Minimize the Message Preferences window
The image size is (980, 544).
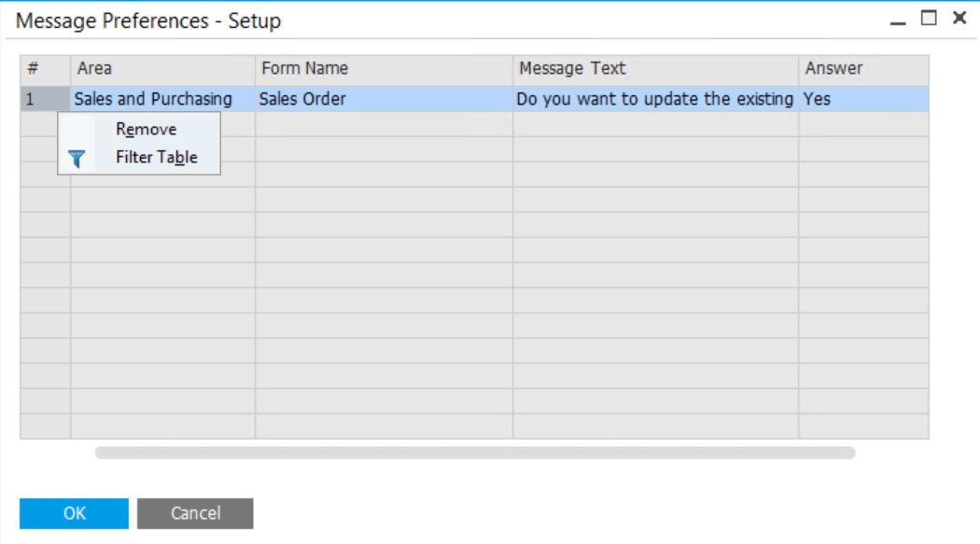[898, 20]
